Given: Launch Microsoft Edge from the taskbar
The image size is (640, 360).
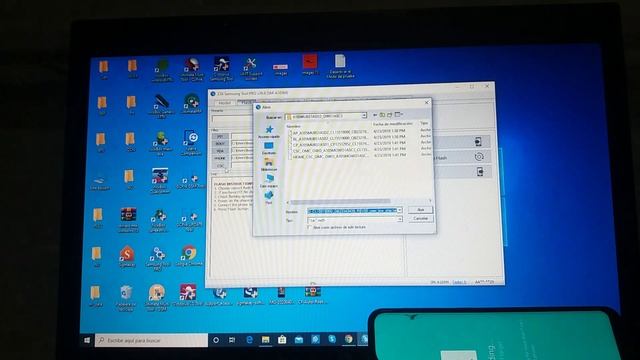Looking at the screenshot, I should point(249,340).
